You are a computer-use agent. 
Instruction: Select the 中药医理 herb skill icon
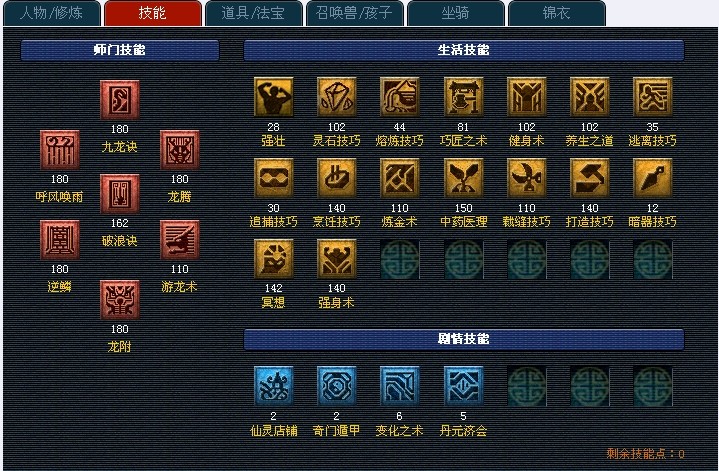tap(464, 178)
